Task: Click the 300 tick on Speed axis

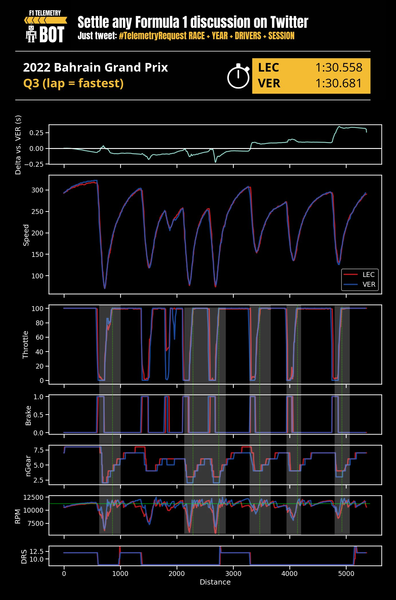Action: click(39, 190)
